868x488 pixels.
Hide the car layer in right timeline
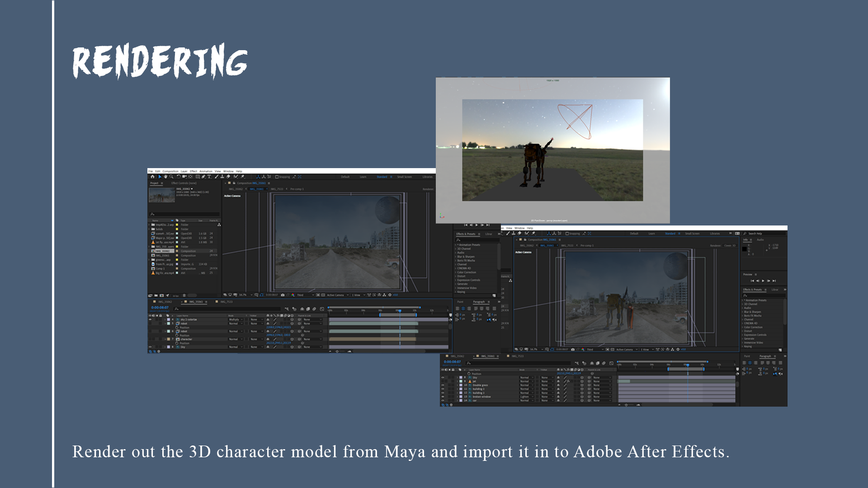tap(443, 400)
